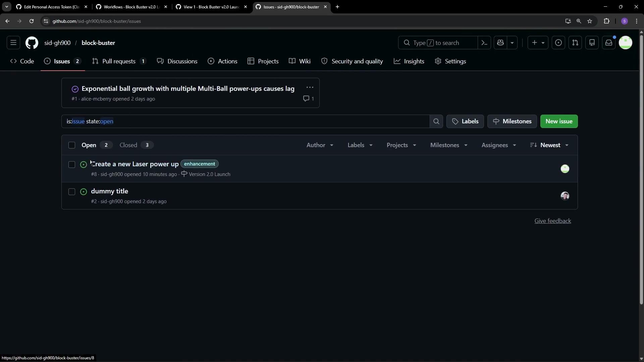Switch to Workflows Block Buster browser tab
The height and width of the screenshot is (362, 644).
pos(131,7)
